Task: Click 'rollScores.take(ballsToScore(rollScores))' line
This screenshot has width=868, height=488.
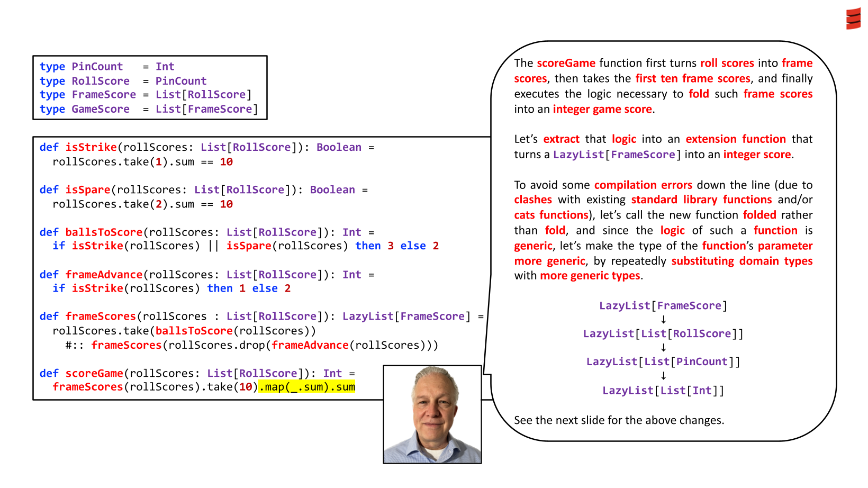Action: tap(184, 331)
